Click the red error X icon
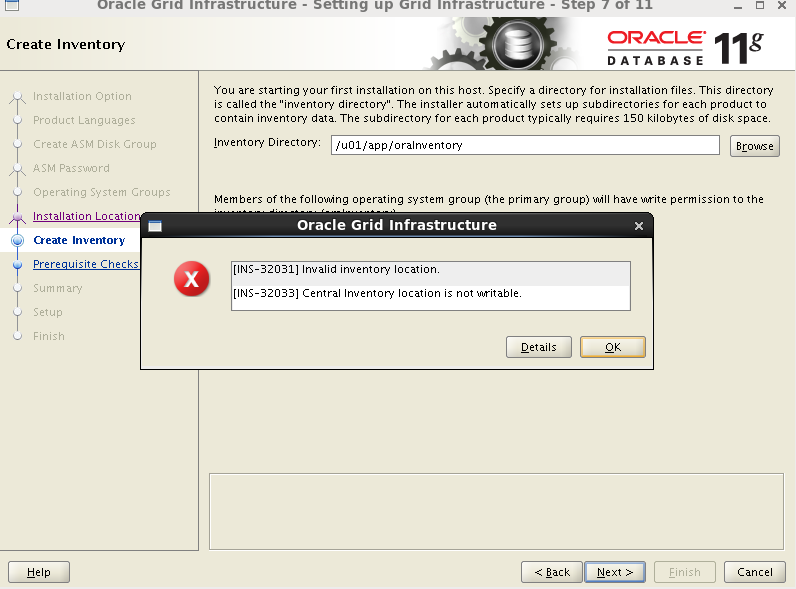 (191, 279)
